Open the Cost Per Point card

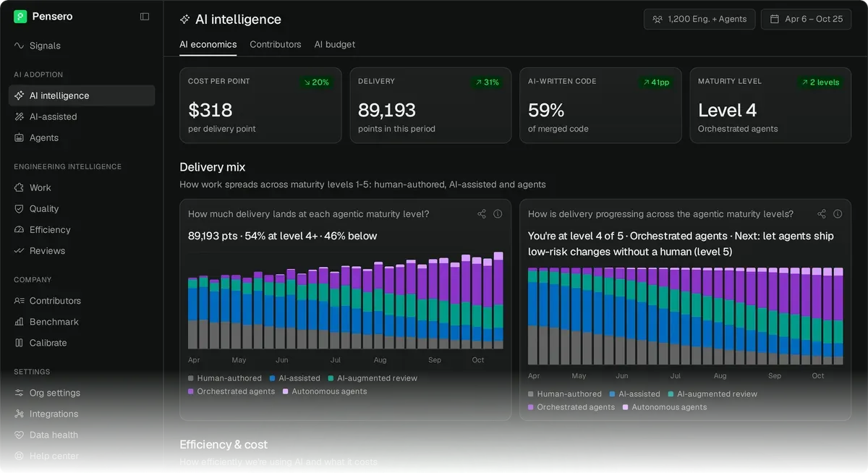[260, 106]
